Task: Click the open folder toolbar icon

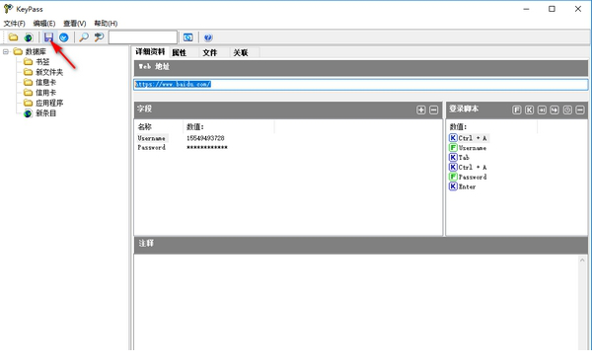Action: (13, 37)
